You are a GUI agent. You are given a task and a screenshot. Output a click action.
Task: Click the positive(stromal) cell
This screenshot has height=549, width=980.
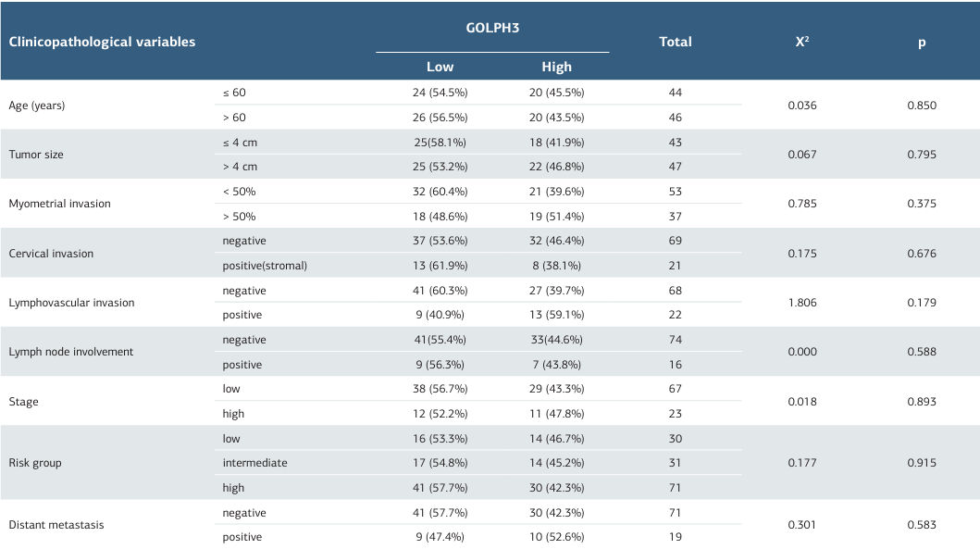pos(265,266)
